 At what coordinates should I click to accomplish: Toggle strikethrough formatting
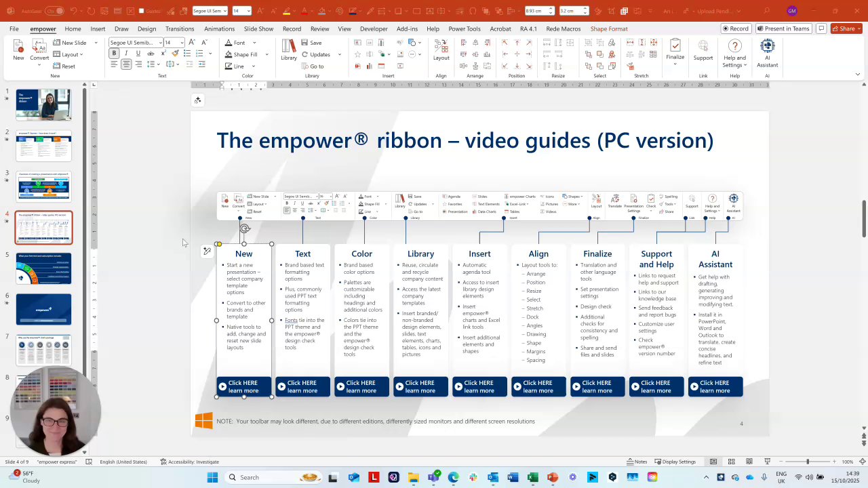[151, 54]
